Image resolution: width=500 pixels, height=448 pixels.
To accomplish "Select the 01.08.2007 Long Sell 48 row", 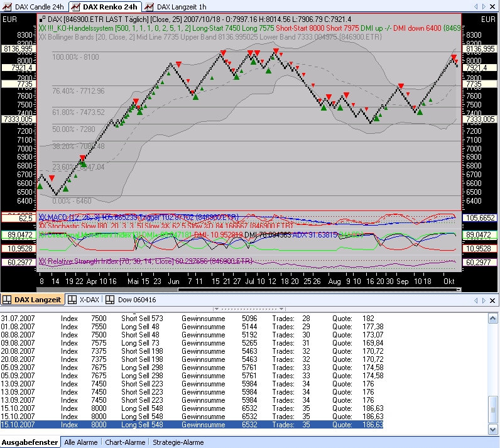I will coord(192,327).
